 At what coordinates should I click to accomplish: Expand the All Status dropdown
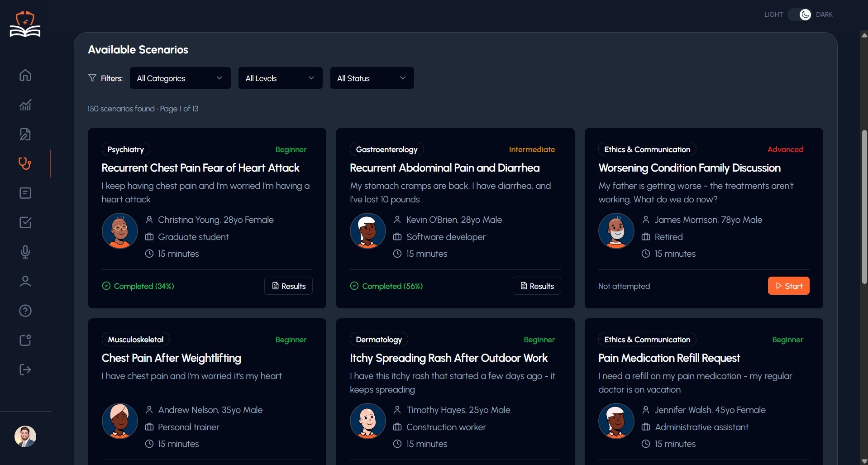[372, 78]
